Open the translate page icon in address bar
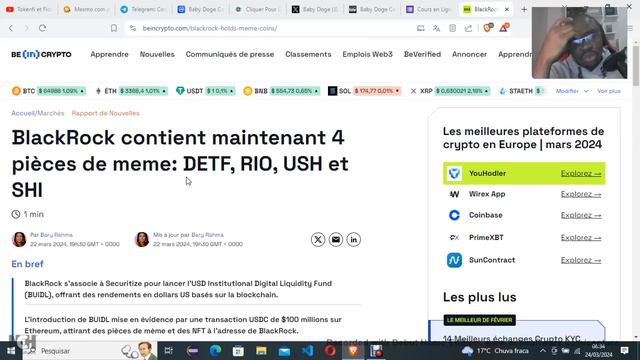This screenshot has height=360, width=640. [x=436, y=28]
